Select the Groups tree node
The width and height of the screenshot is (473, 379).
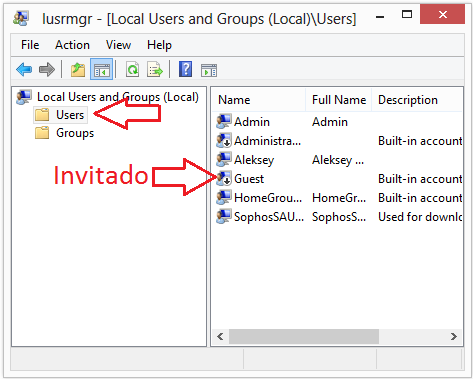point(75,133)
